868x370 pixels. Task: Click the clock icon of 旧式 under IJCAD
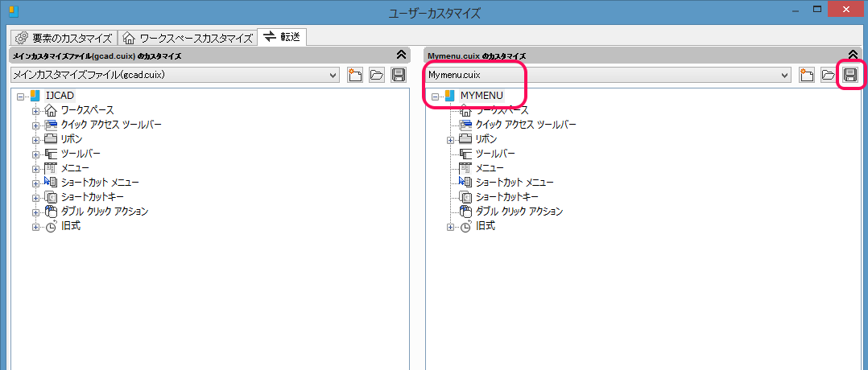tap(51, 226)
